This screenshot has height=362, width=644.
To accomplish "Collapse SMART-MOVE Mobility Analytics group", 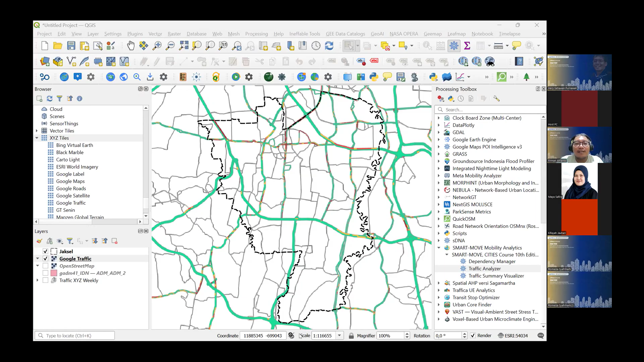I will (438, 248).
